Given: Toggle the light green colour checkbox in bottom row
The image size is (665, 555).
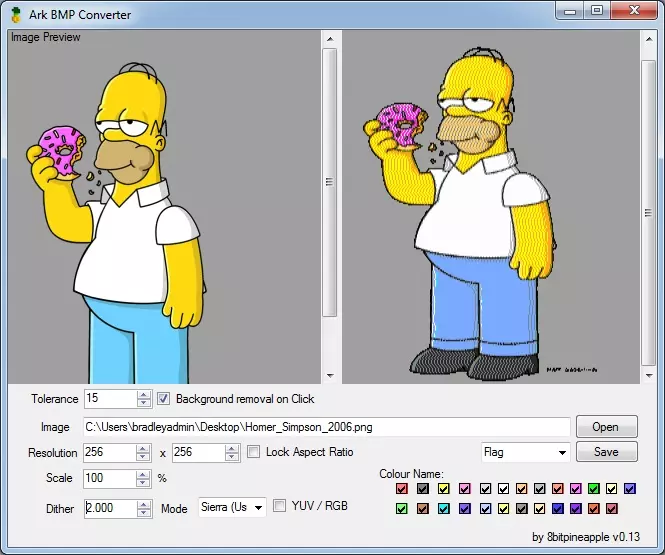Looking at the screenshot, I should [401, 508].
